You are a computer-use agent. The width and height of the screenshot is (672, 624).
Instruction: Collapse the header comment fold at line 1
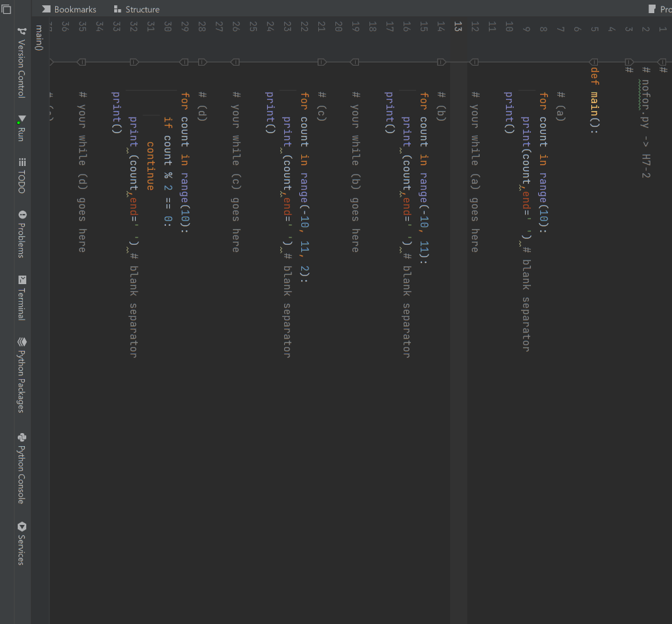click(x=662, y=62)
